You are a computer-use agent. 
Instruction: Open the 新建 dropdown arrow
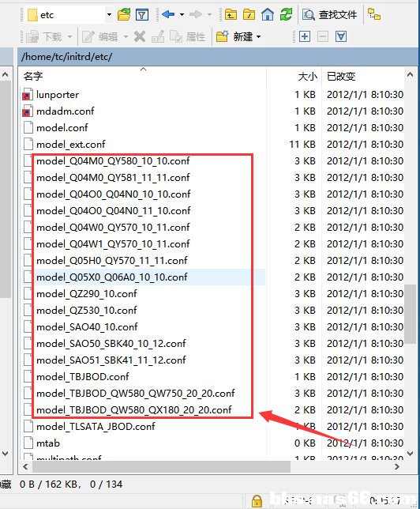pyautogui.click(x=258, y=36)
